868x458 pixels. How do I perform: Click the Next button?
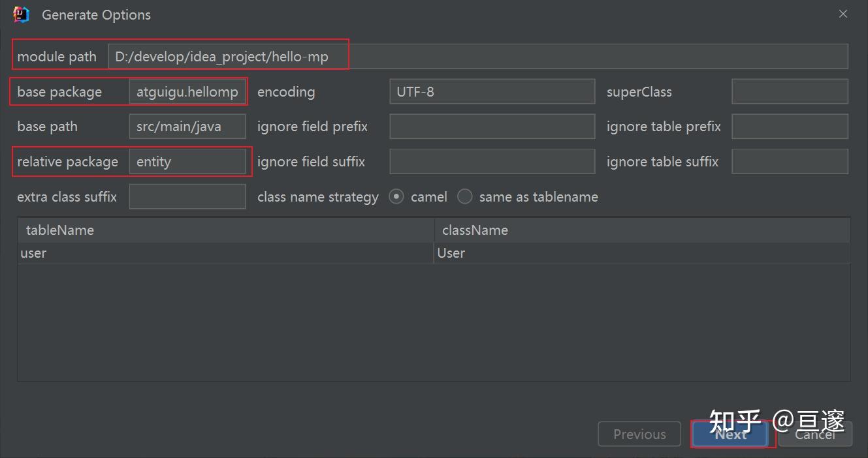(x=730, y=435)
